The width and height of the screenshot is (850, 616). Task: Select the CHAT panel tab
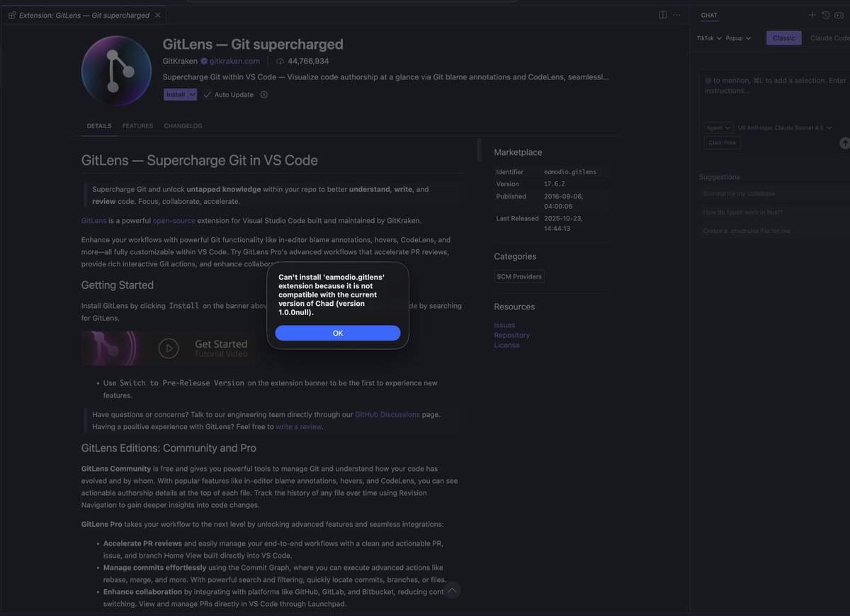coord(709,15)
